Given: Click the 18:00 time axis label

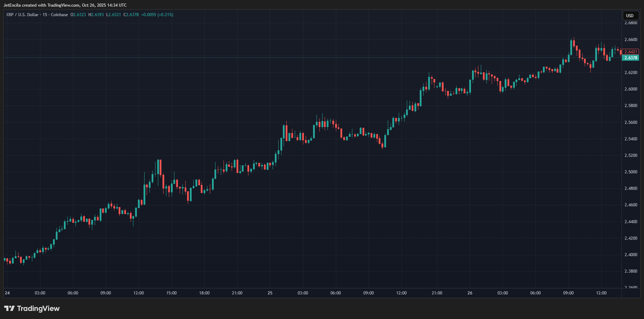Looking at the screenshot, I should 204,293.
